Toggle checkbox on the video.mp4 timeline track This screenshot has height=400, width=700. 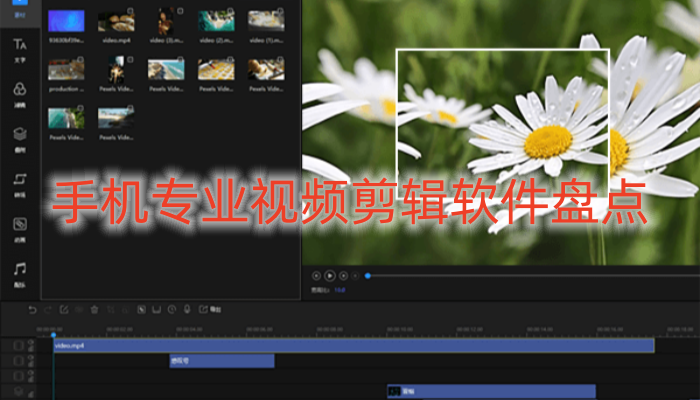[17, 346]
